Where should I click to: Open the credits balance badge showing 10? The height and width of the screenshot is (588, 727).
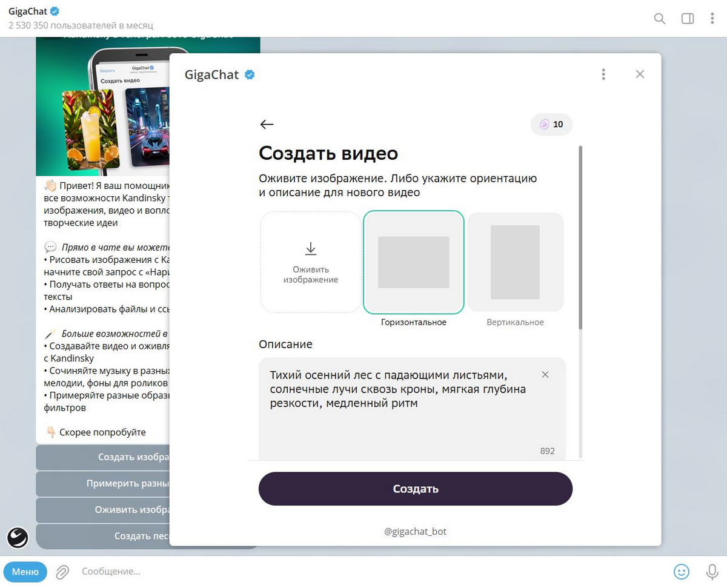coord(551,124)
